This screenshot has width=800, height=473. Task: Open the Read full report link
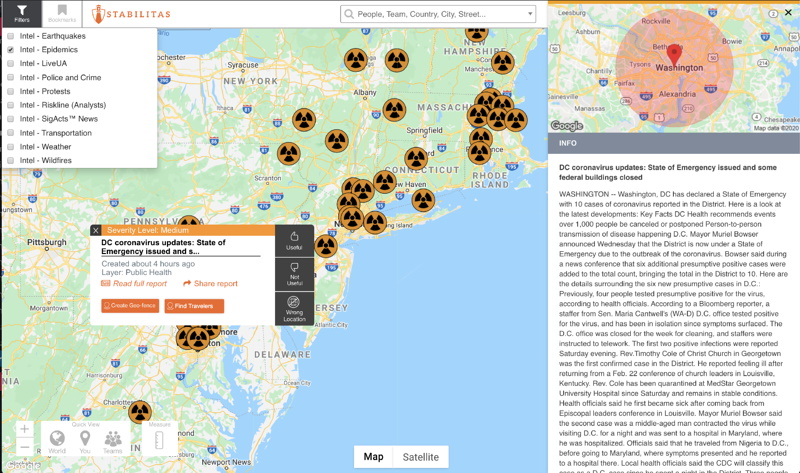pyautogui.click(x=134, y=284)
